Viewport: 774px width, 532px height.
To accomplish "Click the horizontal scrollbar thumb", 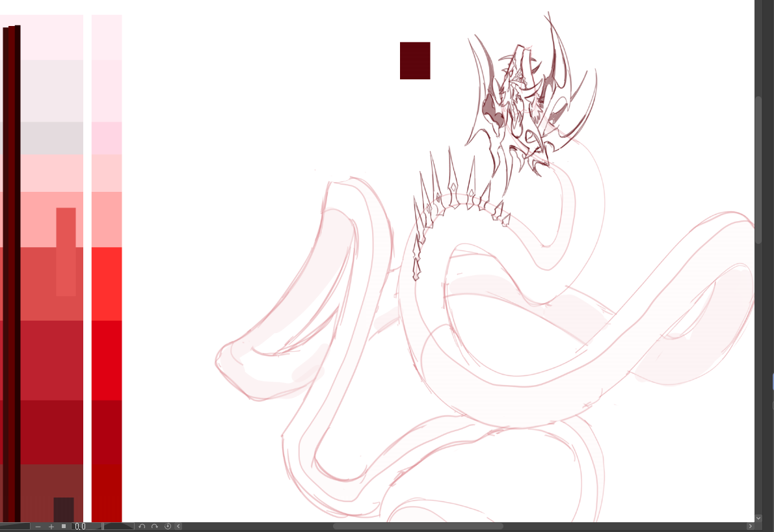I will [418, 526].
